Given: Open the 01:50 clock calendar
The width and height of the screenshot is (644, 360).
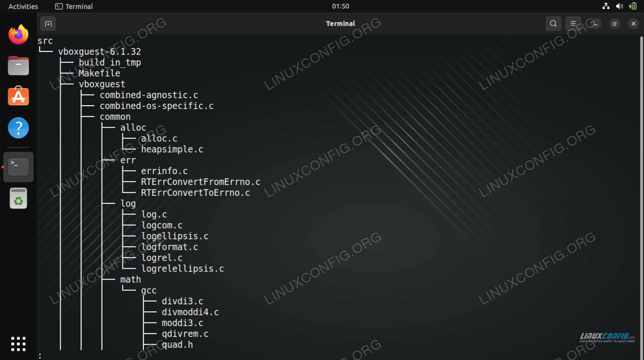Looking at the screenshot, I should pyautogui.click(x=341, y=6).
